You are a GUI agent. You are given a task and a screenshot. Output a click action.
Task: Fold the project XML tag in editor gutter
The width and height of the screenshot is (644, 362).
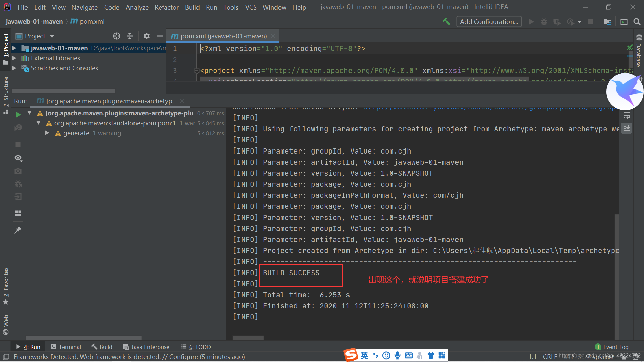click(197, 71)
